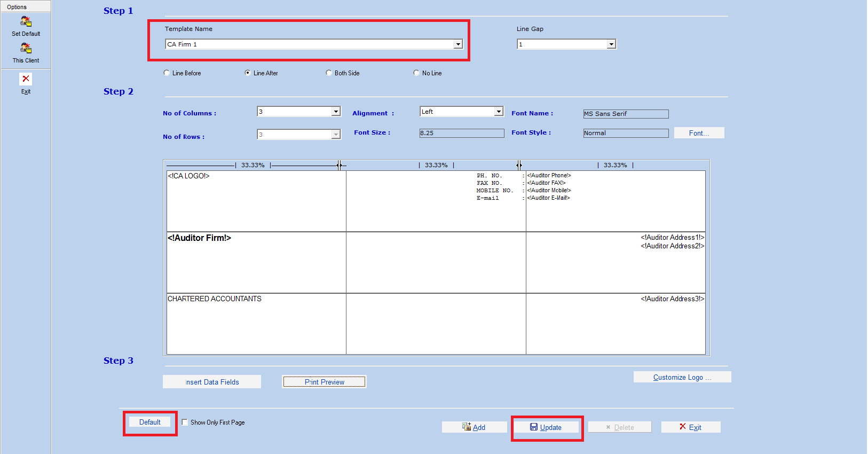Click the <!Auditor Firm!> cell text
The image size is (868, 454).
(x=199, y=238)
